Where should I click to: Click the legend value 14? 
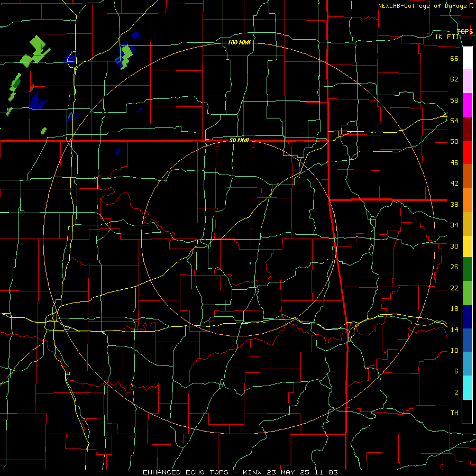point(454,329)
